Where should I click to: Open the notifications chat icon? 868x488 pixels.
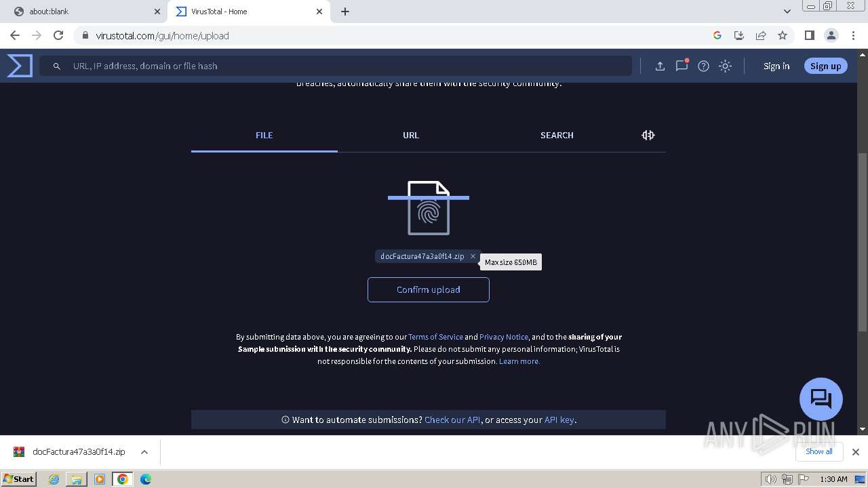coord(682,66)
